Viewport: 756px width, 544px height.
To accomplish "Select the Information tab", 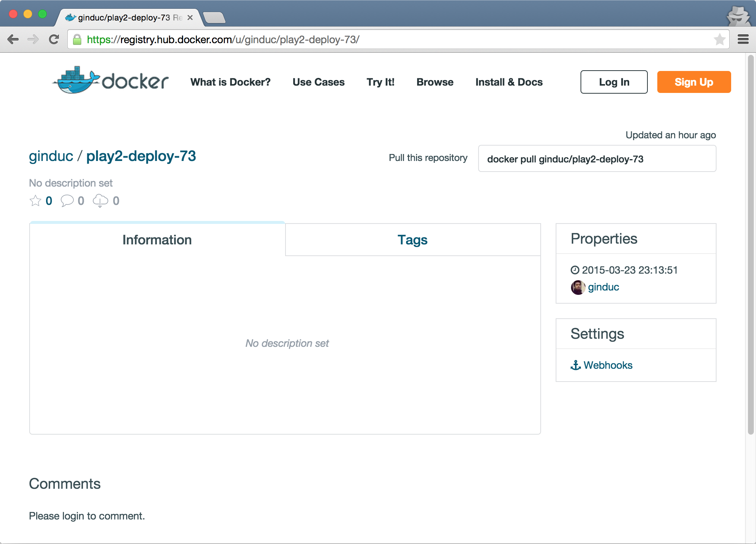I will coord(157,240).
